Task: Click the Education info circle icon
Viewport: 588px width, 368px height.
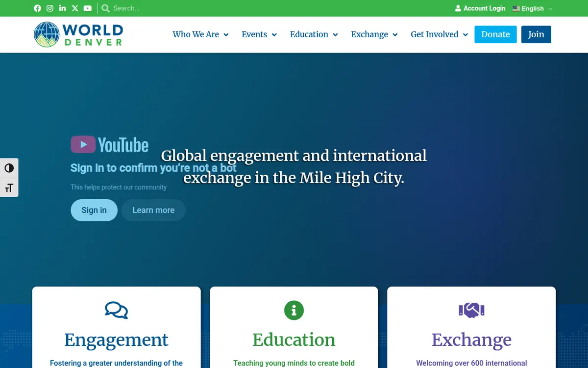Action: point(294,310)
